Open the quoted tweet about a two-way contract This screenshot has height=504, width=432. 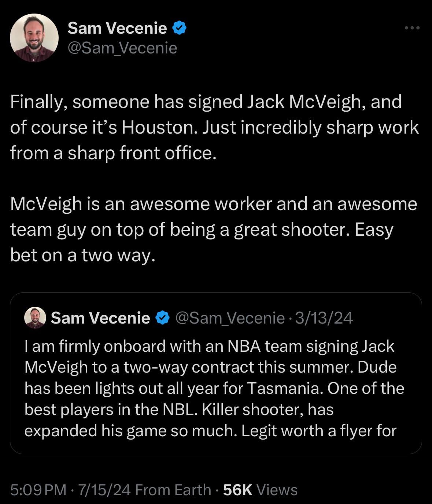(x=215, y=388)
